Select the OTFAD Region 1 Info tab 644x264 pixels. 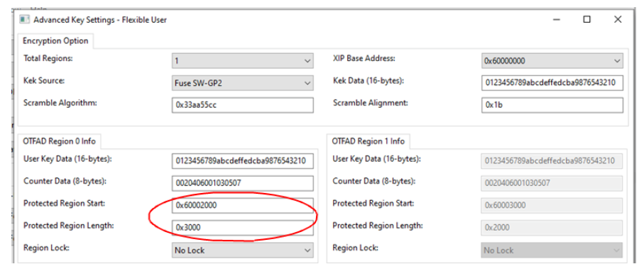[369, 141]
